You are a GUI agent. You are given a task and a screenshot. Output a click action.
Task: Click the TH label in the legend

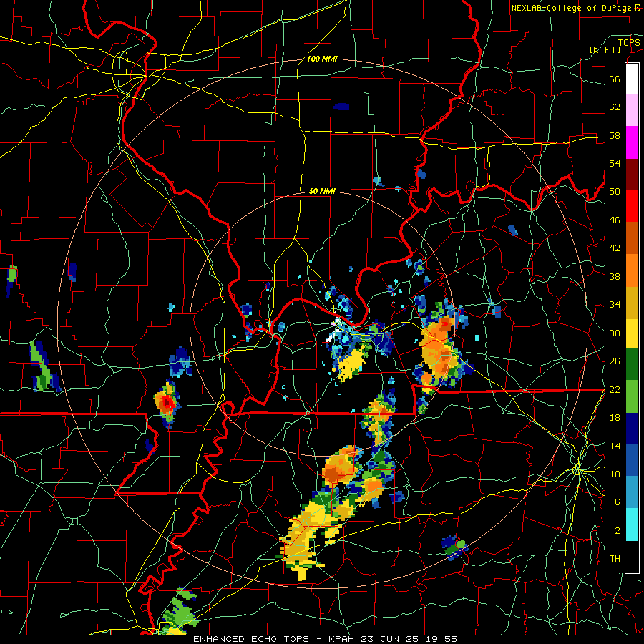pos(615,559)
